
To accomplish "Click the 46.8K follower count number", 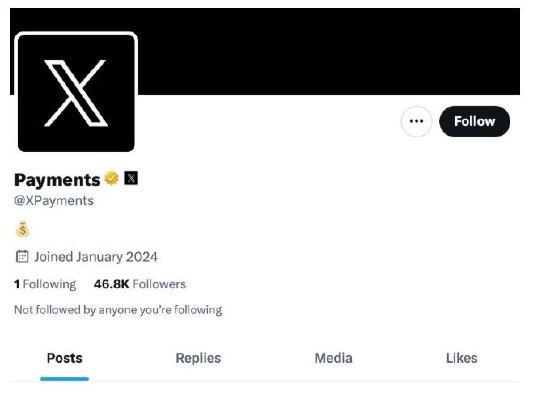I will [x=112, y=284].
